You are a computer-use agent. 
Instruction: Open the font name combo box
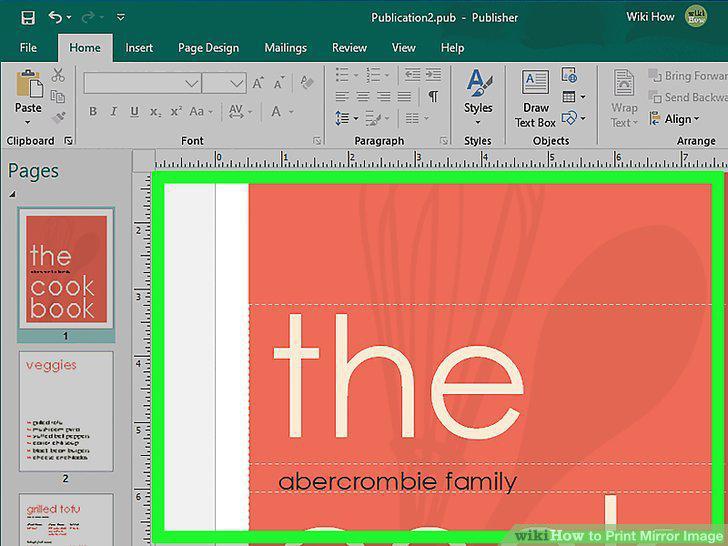(x=142, y=84)
